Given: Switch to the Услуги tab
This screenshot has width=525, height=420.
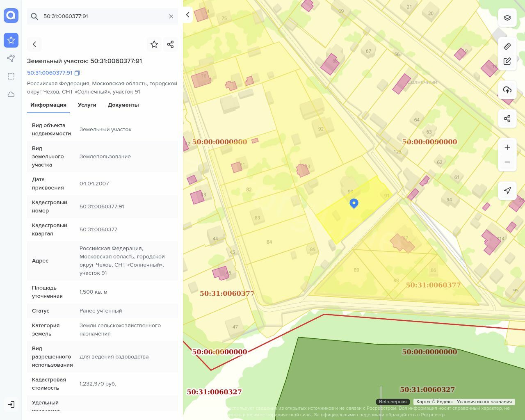Looking at the screenshot, I should click(87, 105).
